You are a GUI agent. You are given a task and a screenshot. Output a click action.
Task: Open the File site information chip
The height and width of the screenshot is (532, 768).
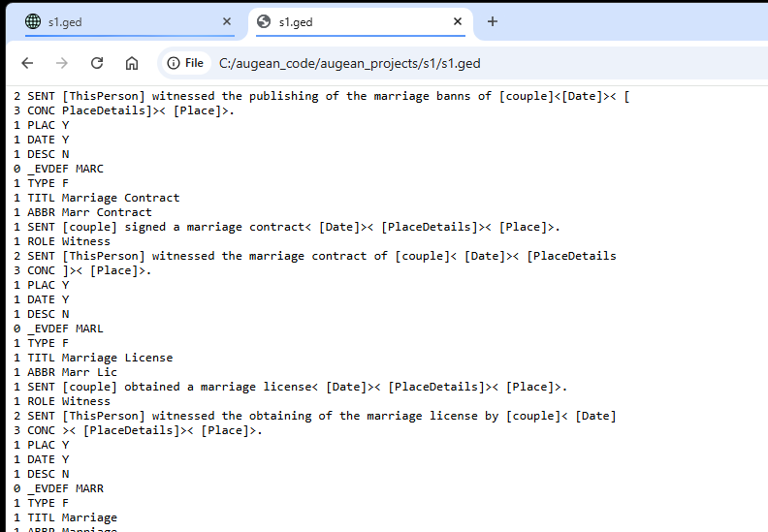pyautogui.click(x=185, y=63)
